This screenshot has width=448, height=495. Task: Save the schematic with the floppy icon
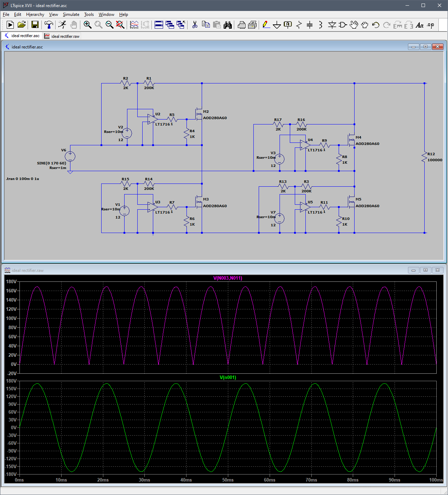point(35,25)
